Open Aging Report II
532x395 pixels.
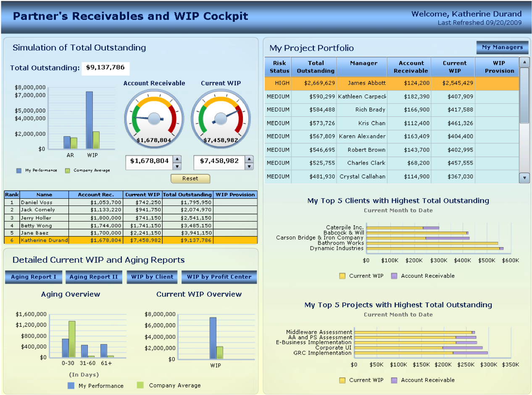pyautogui.click(x=94, y=277)
